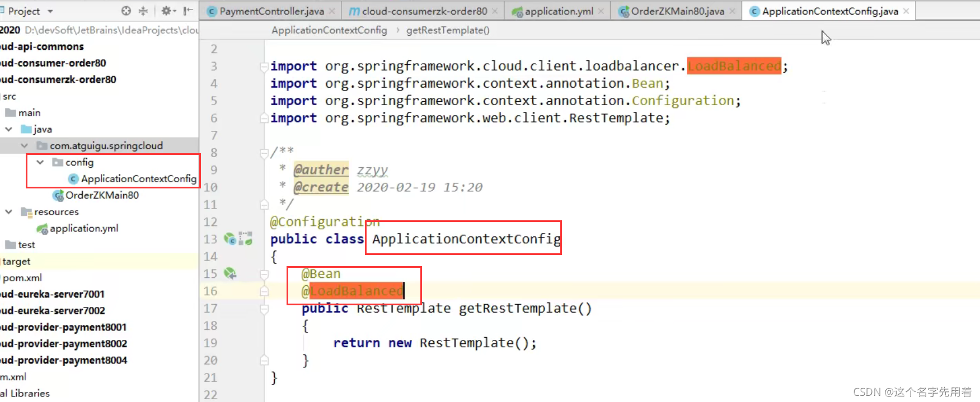Click the application.yml Spring leaf icon in tree

(42, 229)
